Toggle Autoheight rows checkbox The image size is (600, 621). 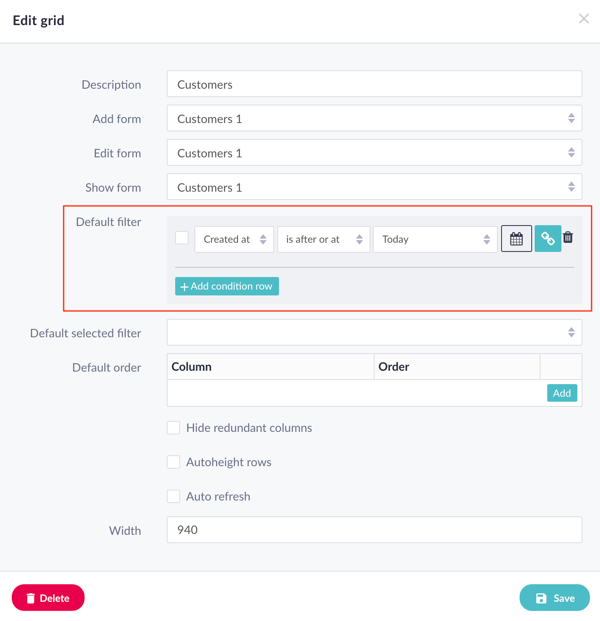[173, 462]
